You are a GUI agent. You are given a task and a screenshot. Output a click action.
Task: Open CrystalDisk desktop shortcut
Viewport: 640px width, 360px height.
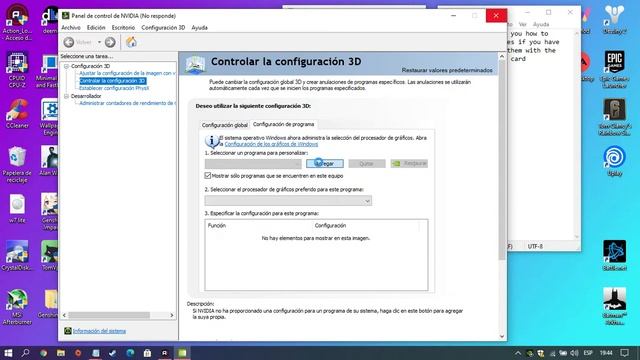[17, 256]
